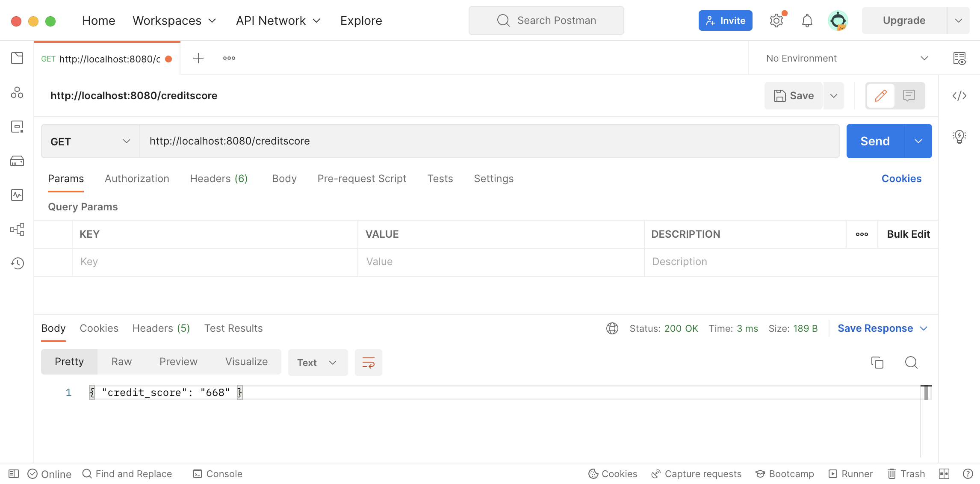The image size is (980, 484).
Task: Switch to the comment mode icon
Action: tap(909, 96)
